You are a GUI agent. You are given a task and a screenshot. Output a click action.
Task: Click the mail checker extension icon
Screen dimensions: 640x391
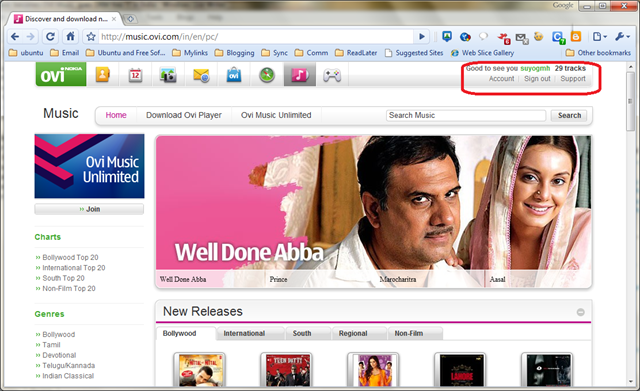(x=522, y=38)
